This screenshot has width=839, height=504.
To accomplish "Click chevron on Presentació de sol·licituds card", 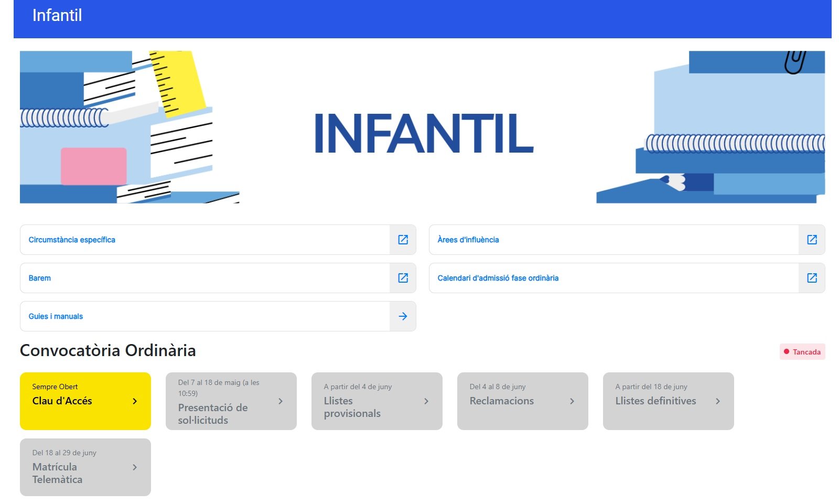I will click(x=281, y=401).
